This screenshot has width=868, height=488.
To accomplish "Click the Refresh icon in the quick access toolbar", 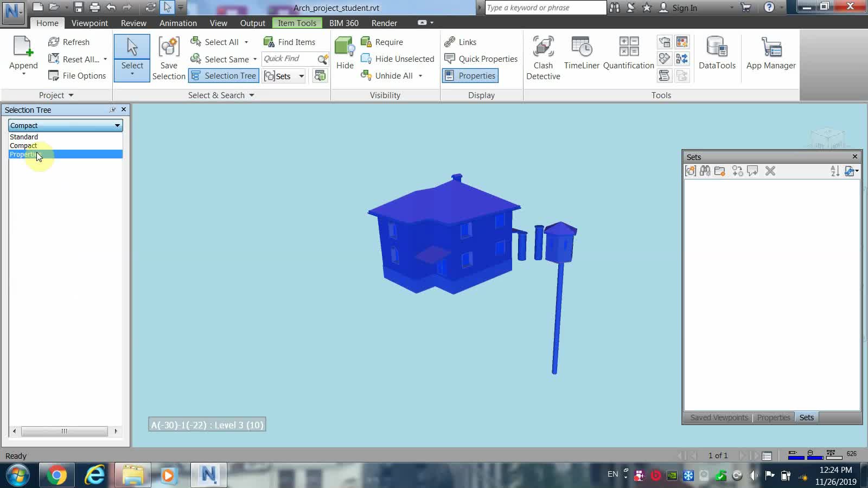I will (151, 7).
